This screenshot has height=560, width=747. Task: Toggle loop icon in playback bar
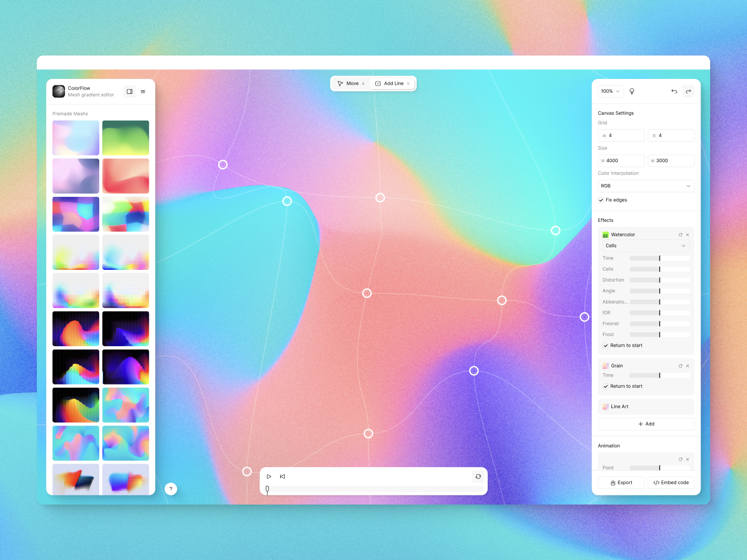point(478,477)
